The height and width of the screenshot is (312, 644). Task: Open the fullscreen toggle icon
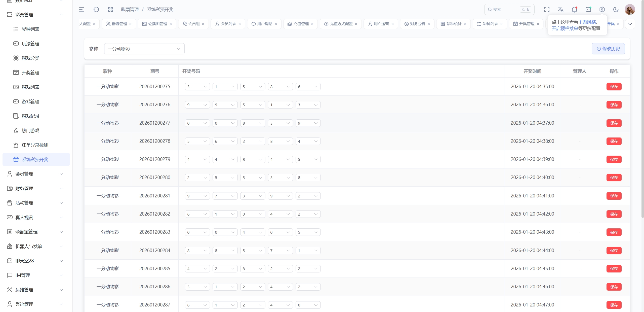(x=547, y=10)
